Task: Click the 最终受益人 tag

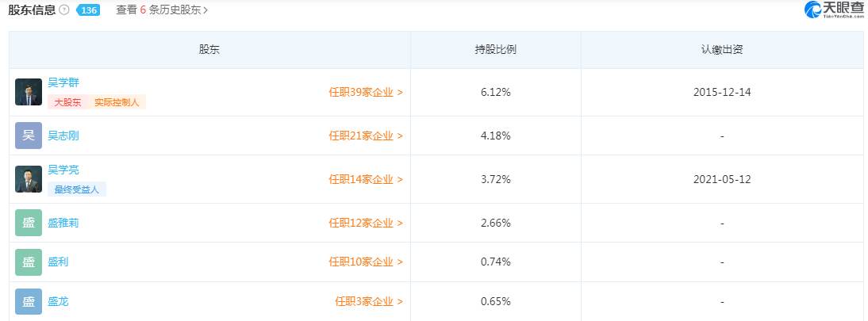Action: [x=77, y=189]
